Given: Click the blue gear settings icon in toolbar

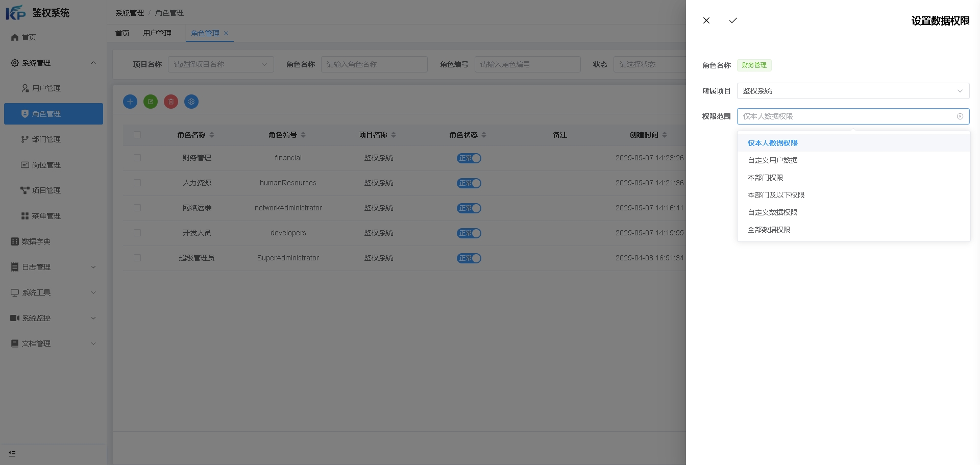Looking at the screenshot, I should [x=191, y=102].
